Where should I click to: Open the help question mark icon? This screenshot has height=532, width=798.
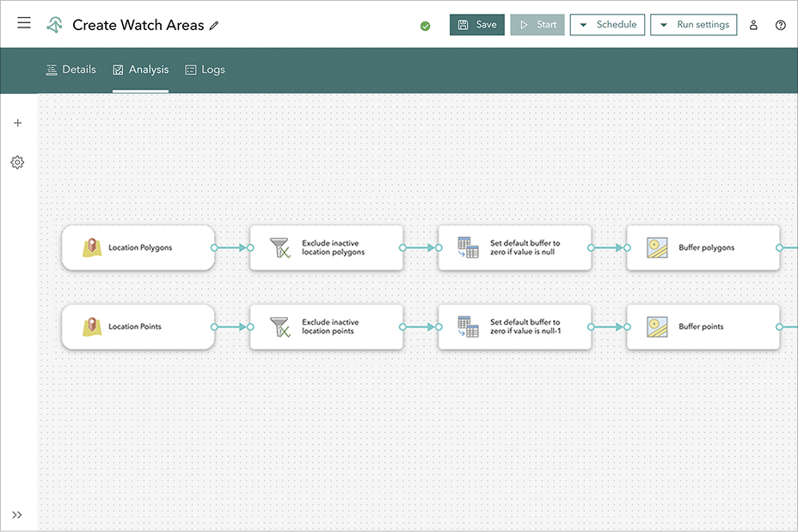point(781,25)
